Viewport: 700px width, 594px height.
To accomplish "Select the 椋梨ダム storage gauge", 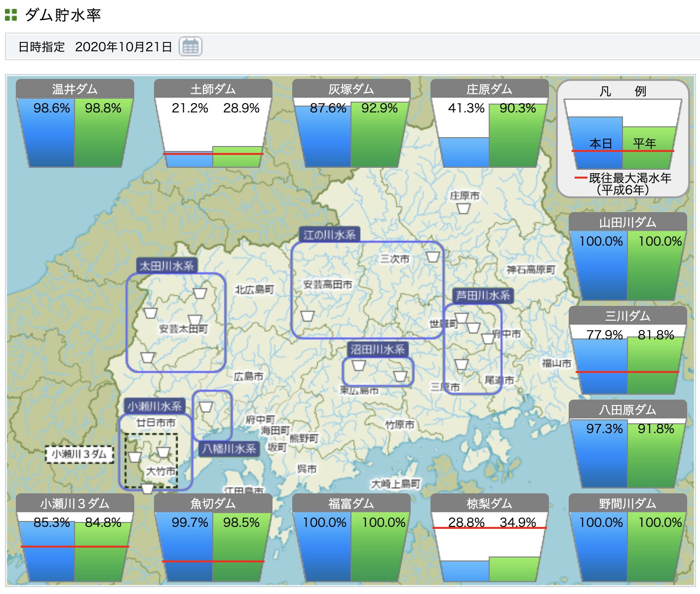I will tap(490, 538).
